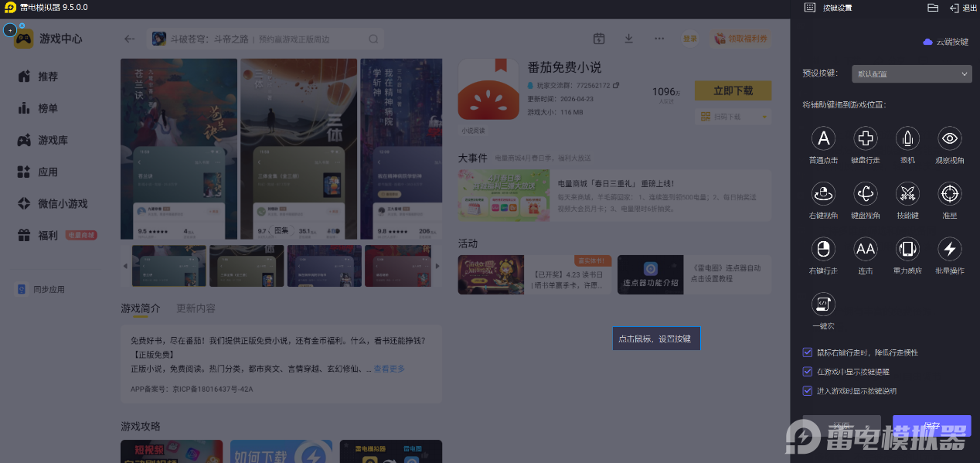Select the first screenshot thumbnail in the strip
Screen dimensions: 980x463
[x=169, y=266]
